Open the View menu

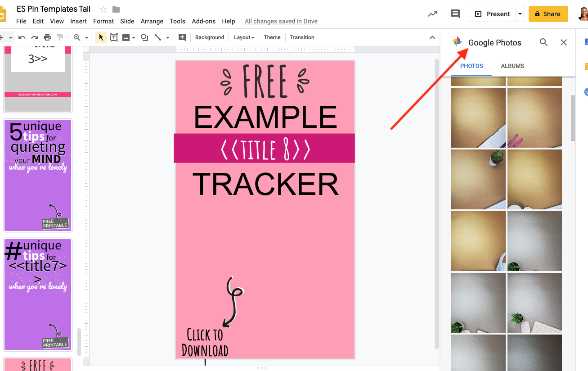coord(57,21)
